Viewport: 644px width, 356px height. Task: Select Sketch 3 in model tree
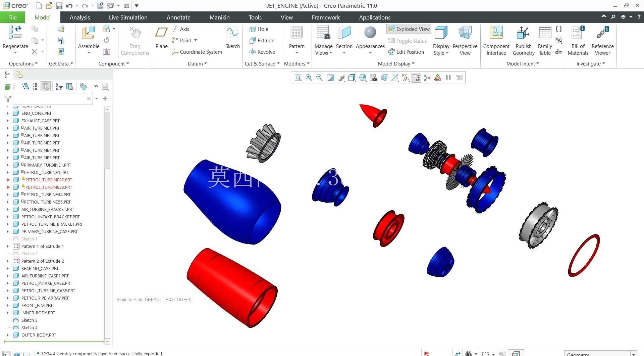(29, 320)
